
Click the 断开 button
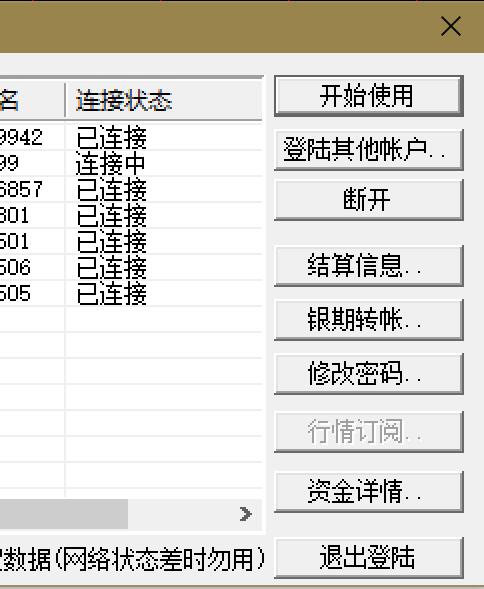pos(369,199)
